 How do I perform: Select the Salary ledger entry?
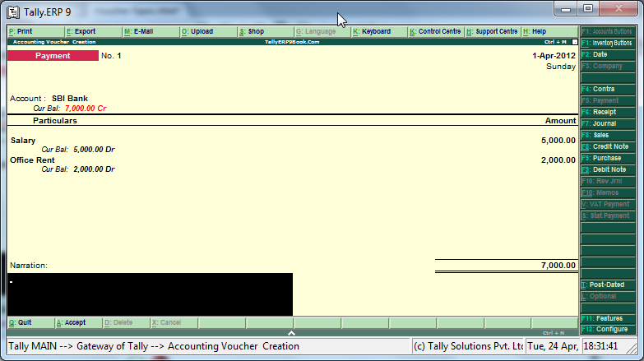click(23, 141)
